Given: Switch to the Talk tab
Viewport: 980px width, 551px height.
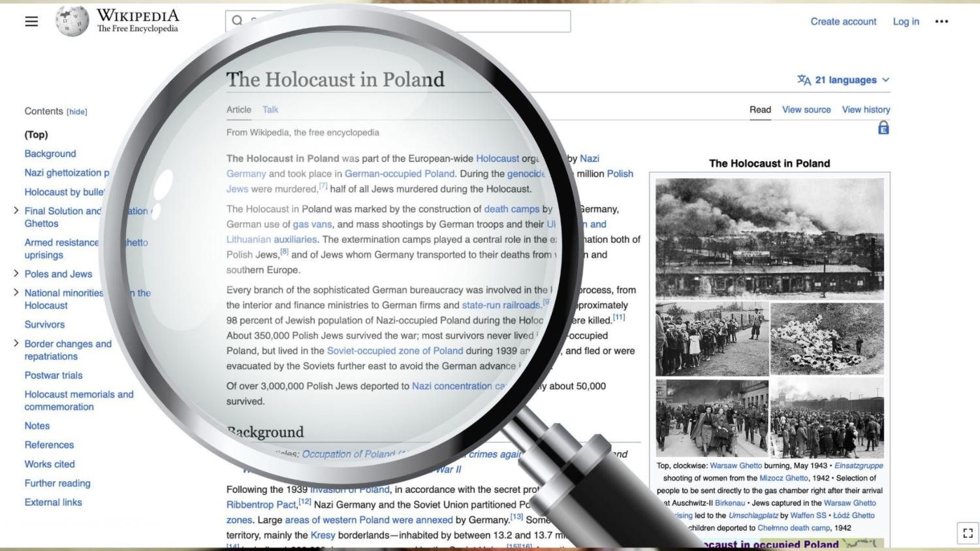Looking at the screenshot, I should coord(270,110).
